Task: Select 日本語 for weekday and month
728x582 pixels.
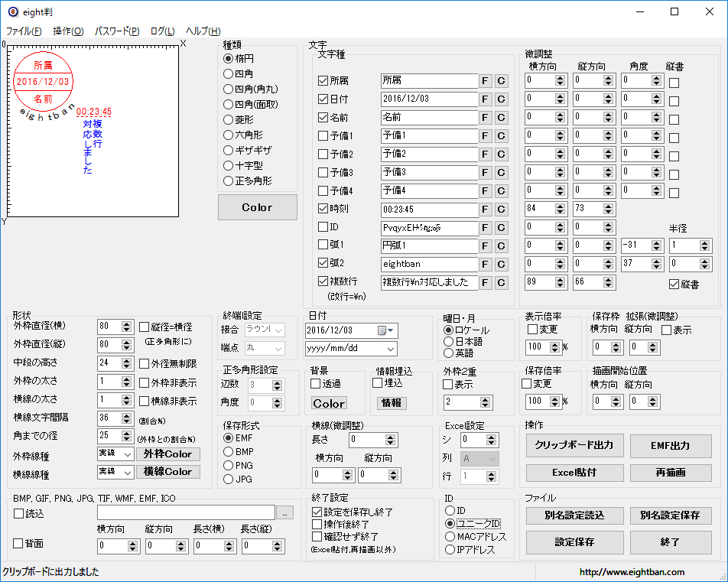Action: pos(448,341)
